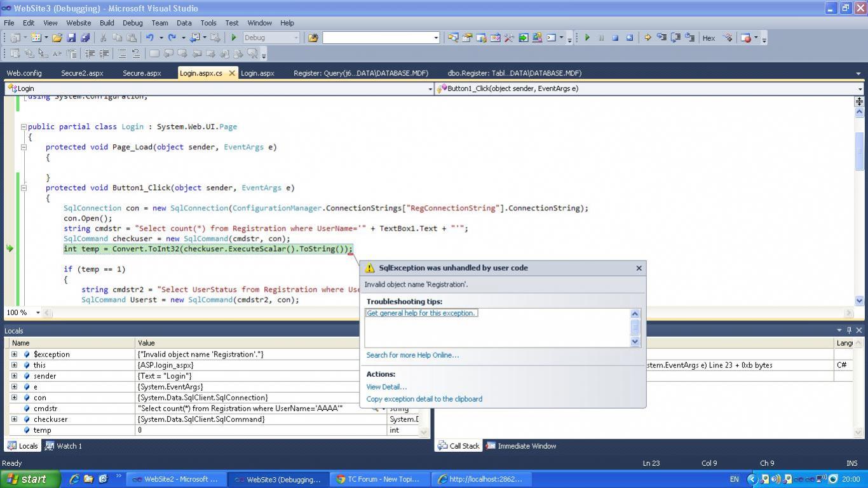Click the Copy icon in the toolbar
868x488 pixels.
117,37
